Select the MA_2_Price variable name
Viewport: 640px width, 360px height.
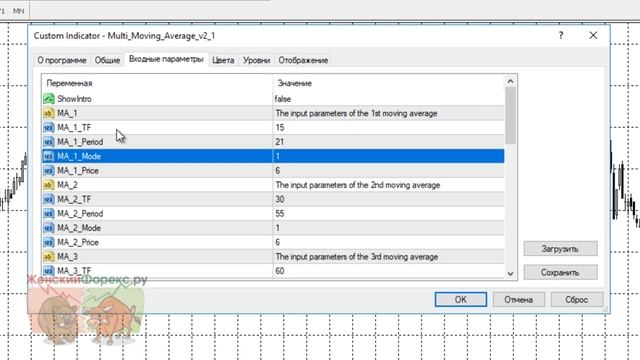(x=78, y=242)
